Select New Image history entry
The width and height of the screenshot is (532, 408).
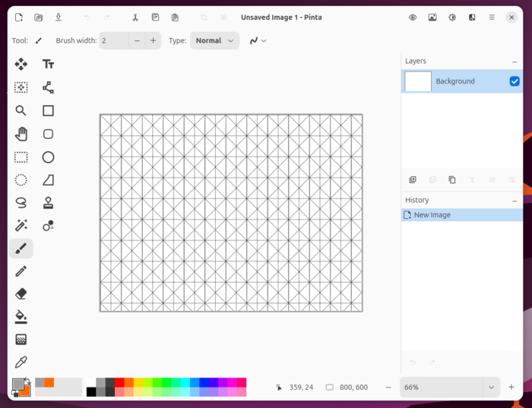[x=432, y=215]
